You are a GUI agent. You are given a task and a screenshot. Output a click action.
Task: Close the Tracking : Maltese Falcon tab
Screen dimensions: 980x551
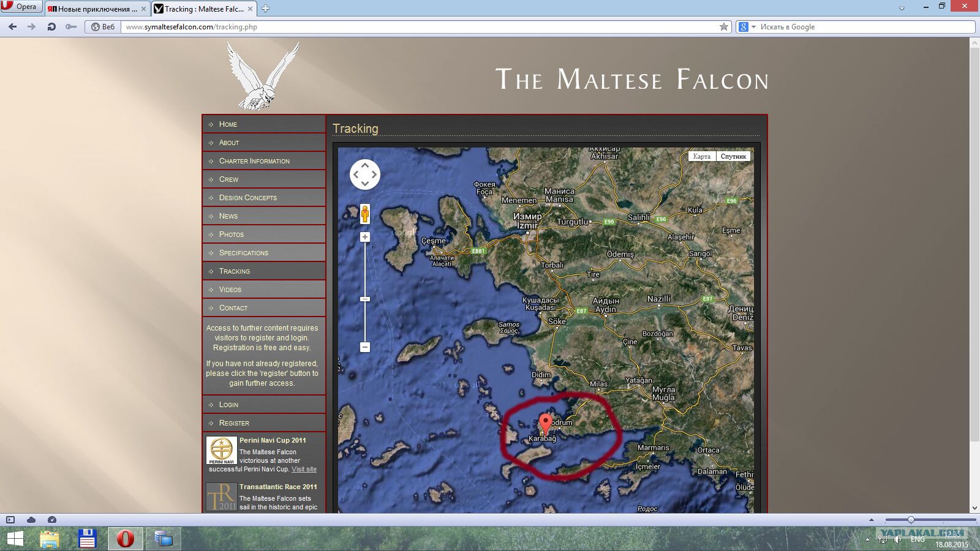[x=251, y=9]
